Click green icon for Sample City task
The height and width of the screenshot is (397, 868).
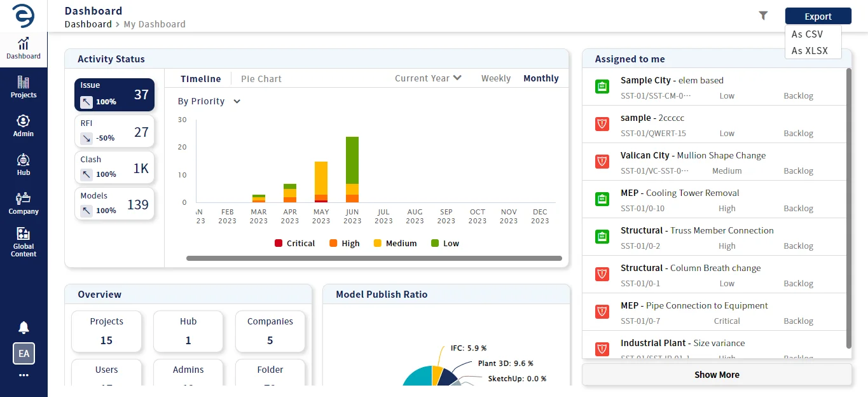click(602, 87)
